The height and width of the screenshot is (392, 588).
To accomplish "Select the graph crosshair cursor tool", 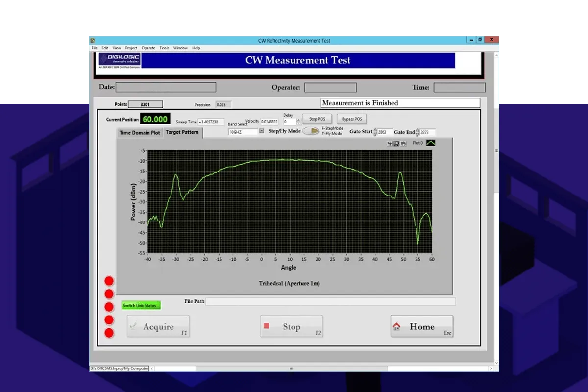I will (x=390, y=144).
